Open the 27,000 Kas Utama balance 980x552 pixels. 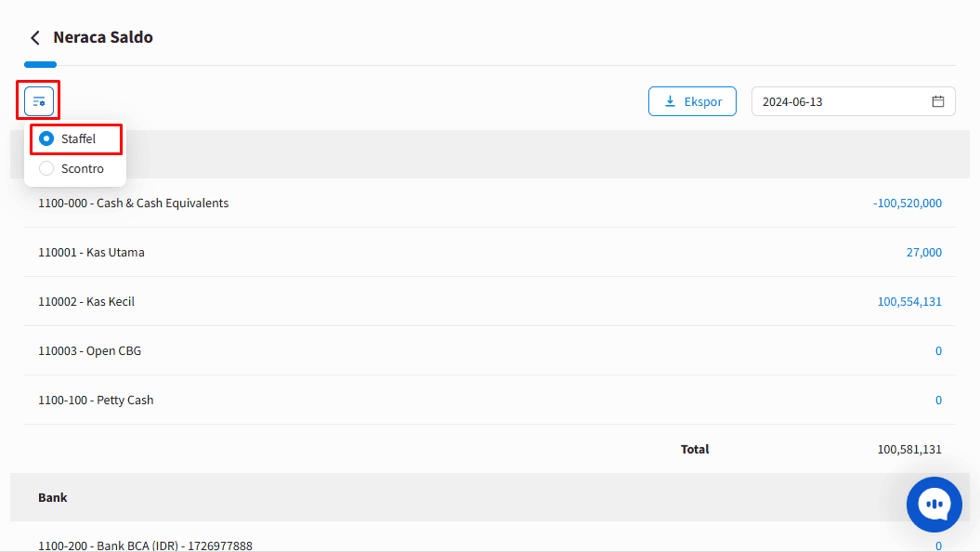pos(923,253)
